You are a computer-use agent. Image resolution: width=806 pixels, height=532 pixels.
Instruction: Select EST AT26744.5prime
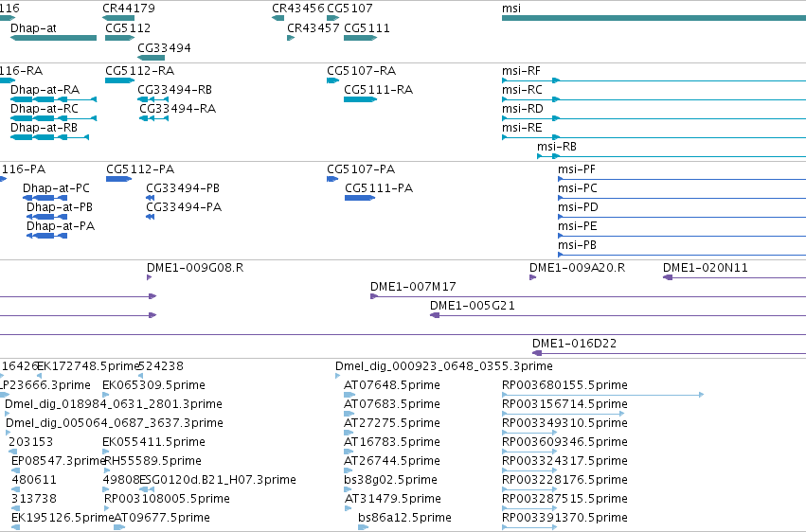(x=349, y=470)
